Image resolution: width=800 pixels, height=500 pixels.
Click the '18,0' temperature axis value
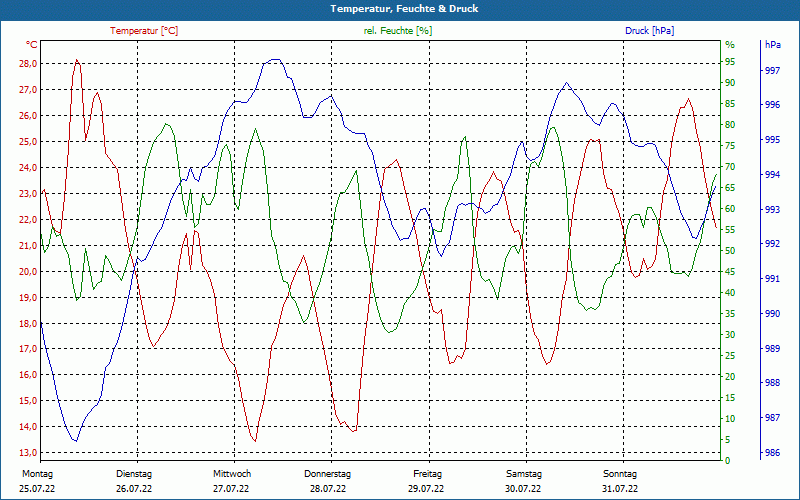point(28,323)
